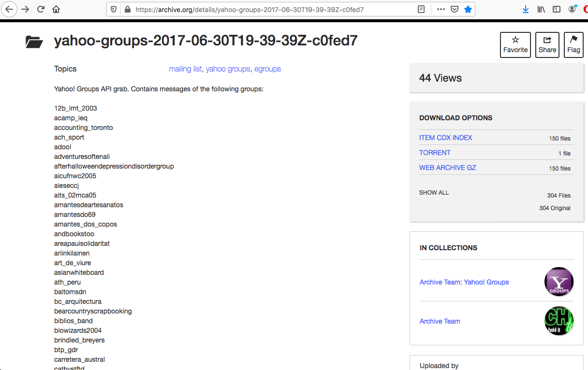Open the 'mailing list' topic link

click(185, 69)
